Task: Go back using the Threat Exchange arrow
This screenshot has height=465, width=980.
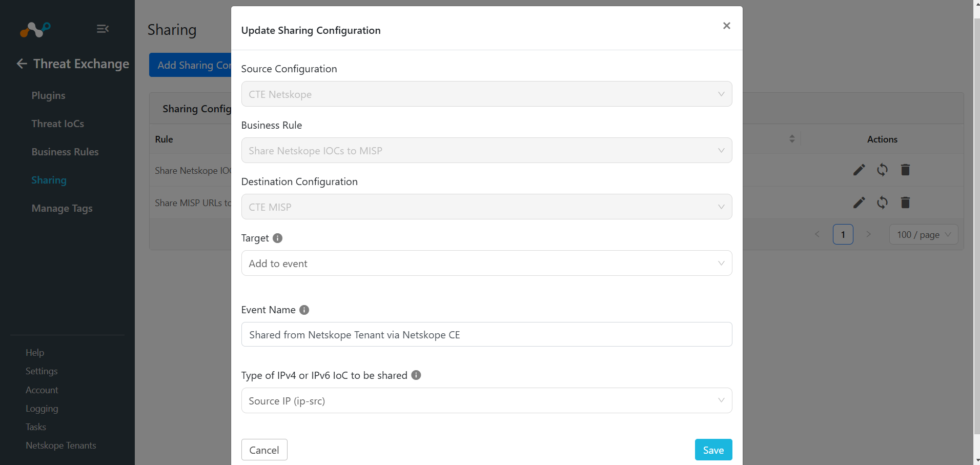Action: tap(22, 64)
